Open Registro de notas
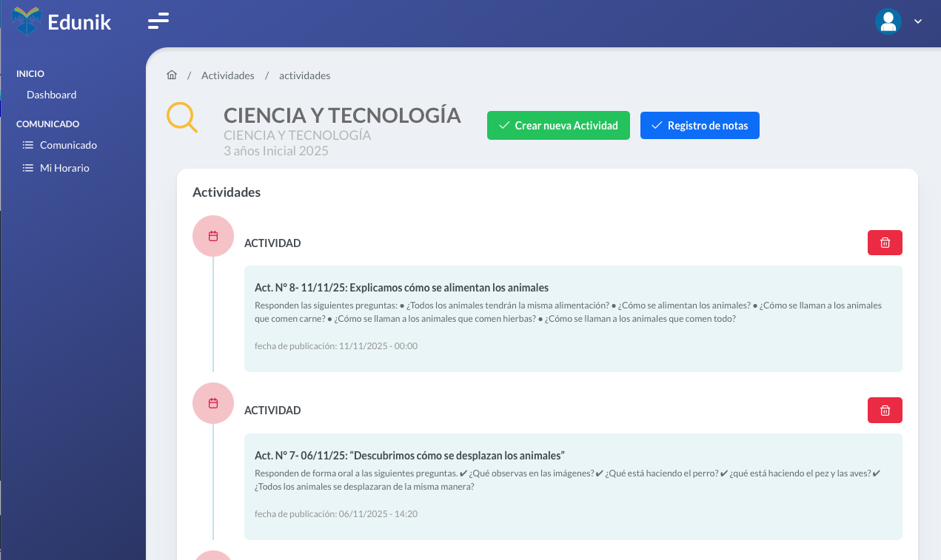 [700, 126]
